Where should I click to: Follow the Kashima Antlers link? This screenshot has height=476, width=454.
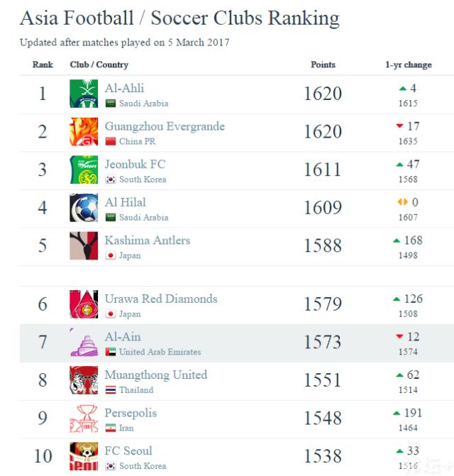tap(147, 240)
